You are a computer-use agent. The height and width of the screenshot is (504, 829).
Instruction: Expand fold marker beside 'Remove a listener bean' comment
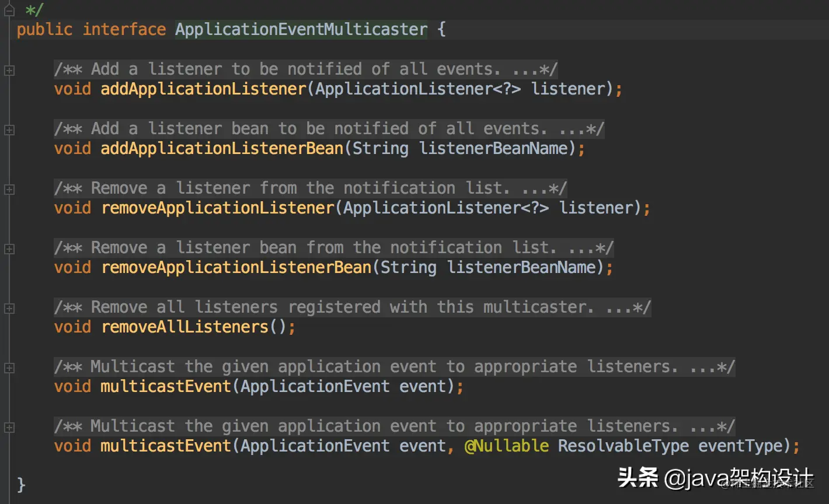pos(9,249)
